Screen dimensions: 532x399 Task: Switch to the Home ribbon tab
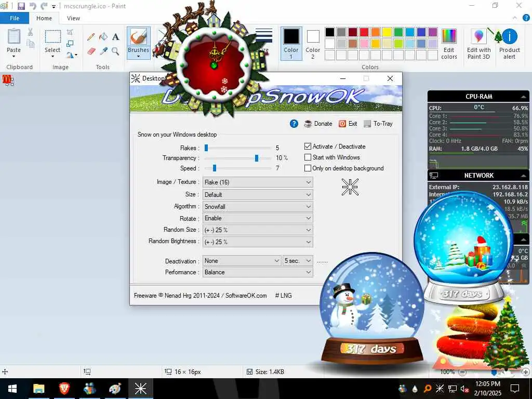(44, 18)
